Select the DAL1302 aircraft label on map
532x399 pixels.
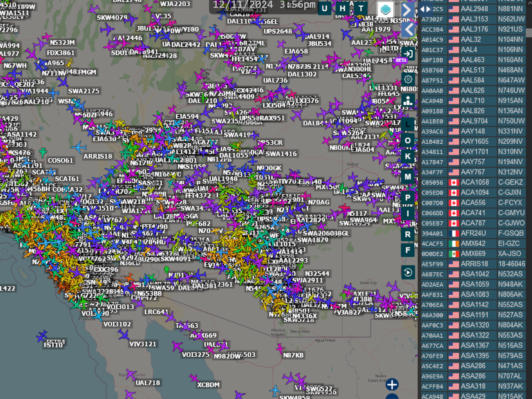302,74
